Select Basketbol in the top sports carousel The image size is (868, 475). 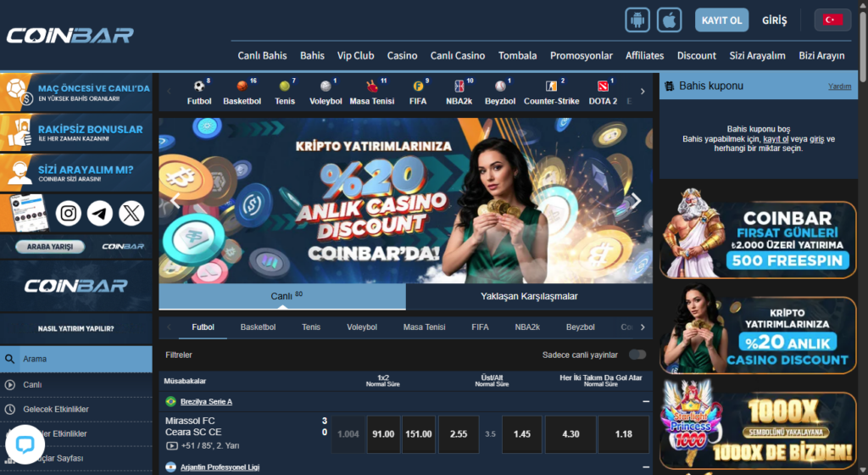point(242,93)
